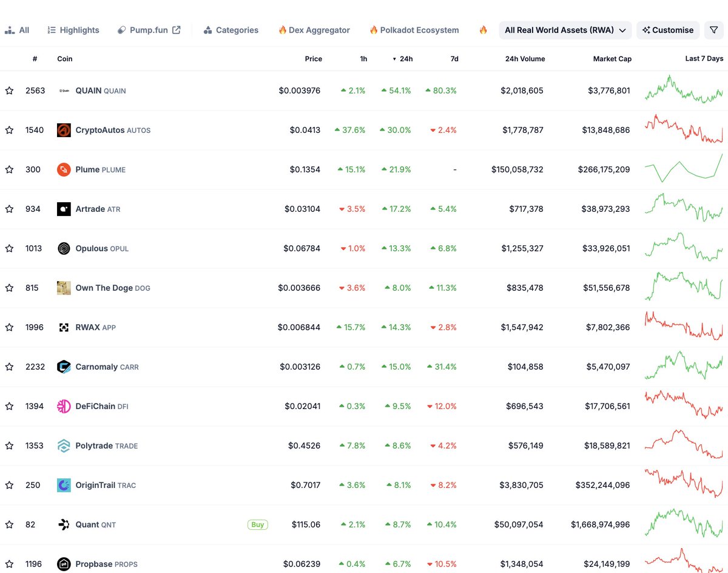Viewport: 728px width, 573px height.
Task: Open the Pump.fun external tab
Action: (x=149, y=30)
